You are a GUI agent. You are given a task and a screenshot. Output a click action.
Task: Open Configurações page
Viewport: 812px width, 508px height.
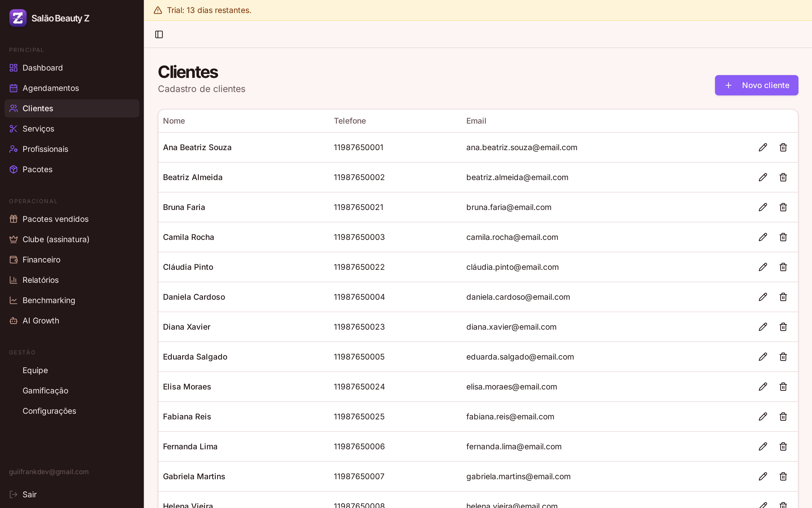tap(72, 411)
